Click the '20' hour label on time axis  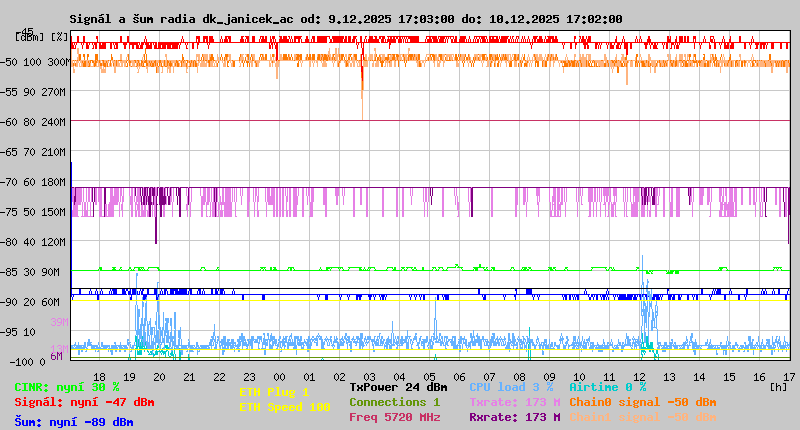[159, 377]
